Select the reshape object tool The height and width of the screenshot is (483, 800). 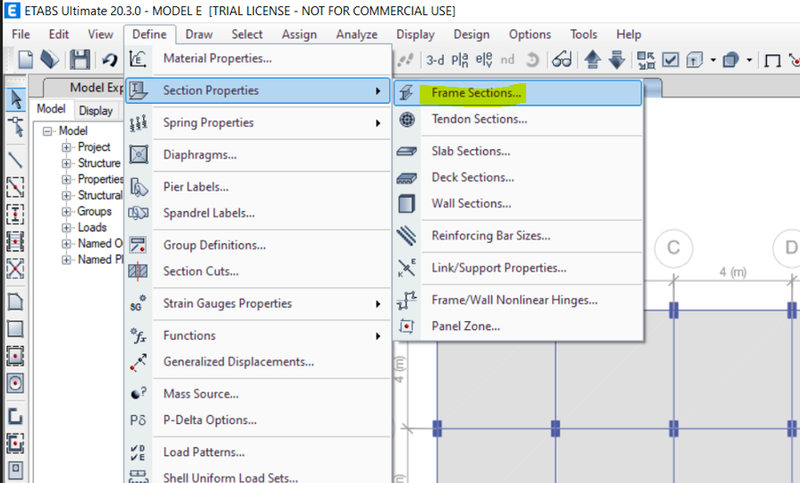pos(16,126)
